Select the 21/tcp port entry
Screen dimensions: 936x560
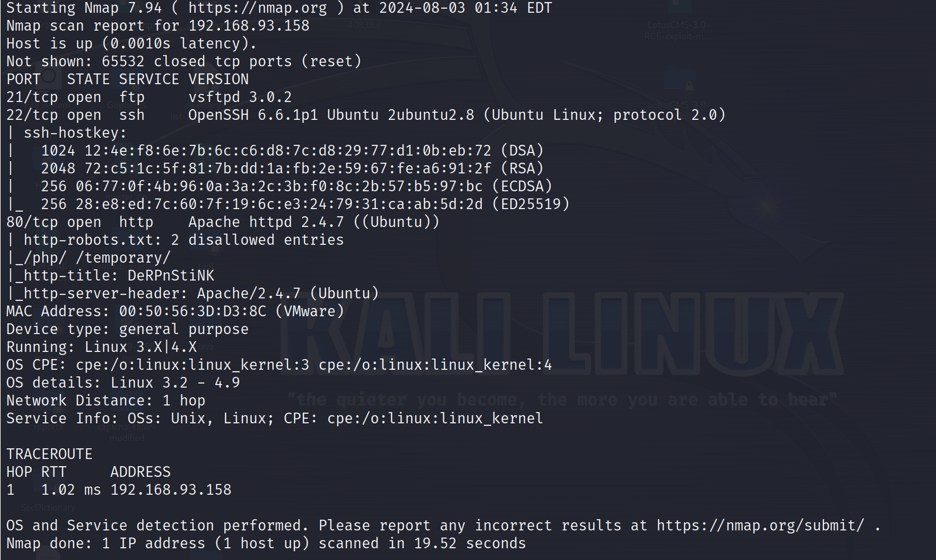point(32,97)
